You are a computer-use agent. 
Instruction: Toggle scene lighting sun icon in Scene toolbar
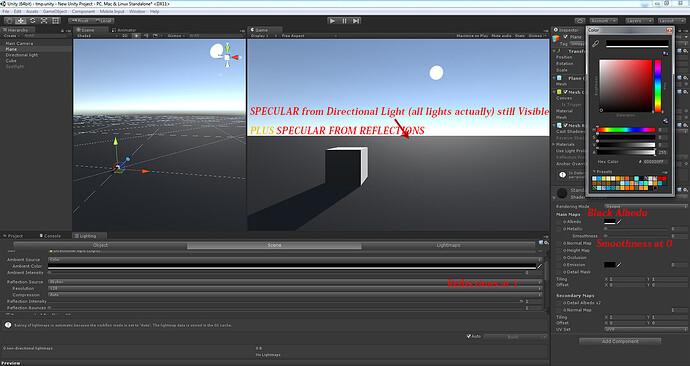tap(136, 36)
